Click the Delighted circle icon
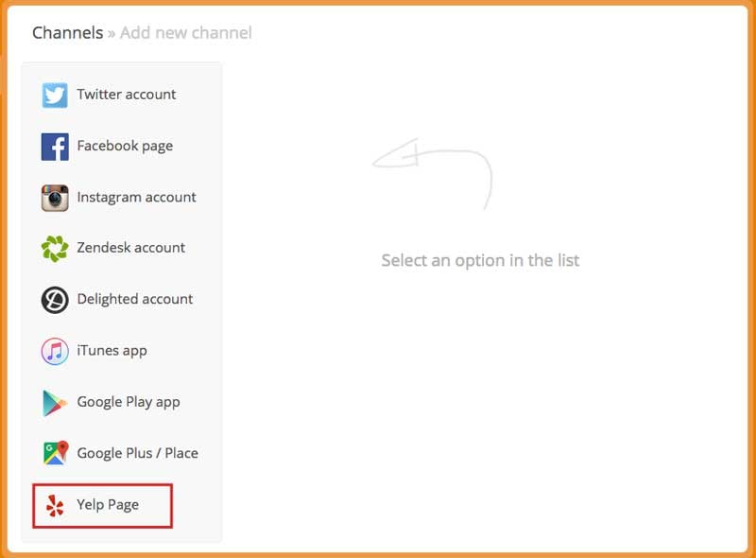The height and width of the screenshot is (558, 756). coord(55,300)
